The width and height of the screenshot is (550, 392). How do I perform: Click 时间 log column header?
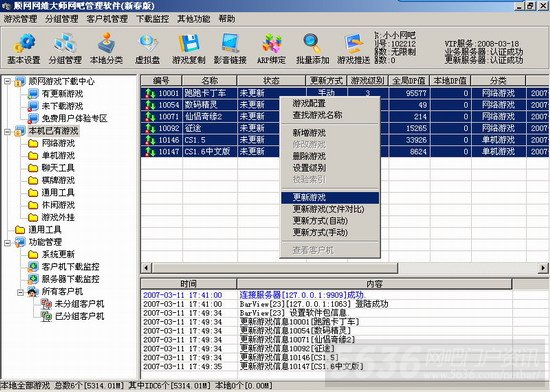pos(189,284)
